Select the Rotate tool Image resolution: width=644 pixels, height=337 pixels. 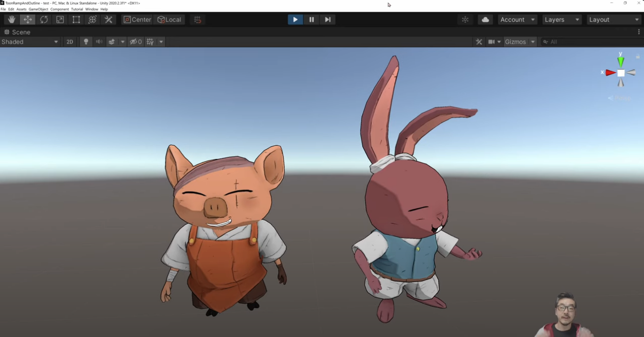click(44, 19)
